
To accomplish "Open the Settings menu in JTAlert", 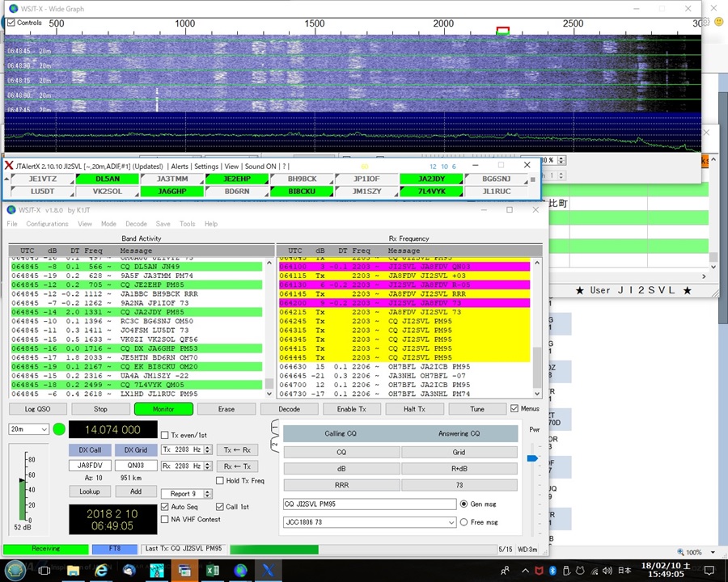I will click(x=205, y=167).
